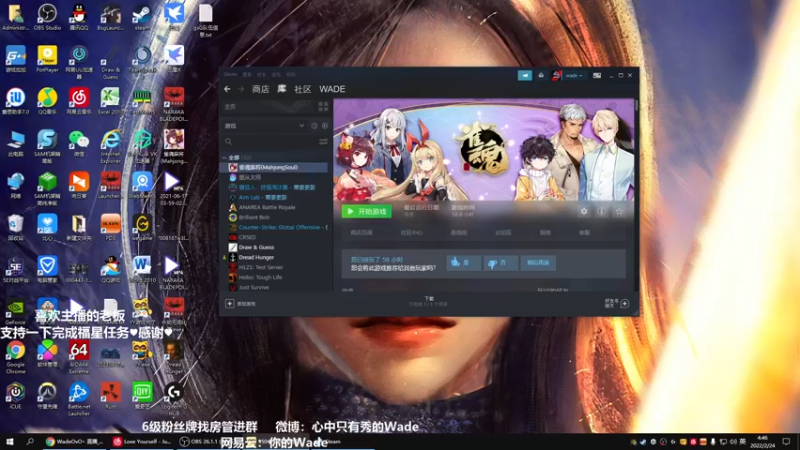Click the library search field

coord(270,141)
